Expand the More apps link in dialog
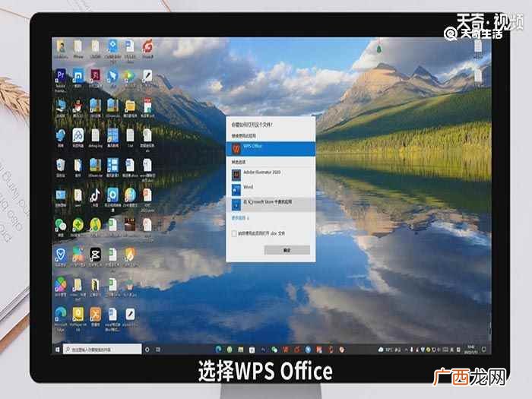Screen dimensions: 532x399 (240, 218)
